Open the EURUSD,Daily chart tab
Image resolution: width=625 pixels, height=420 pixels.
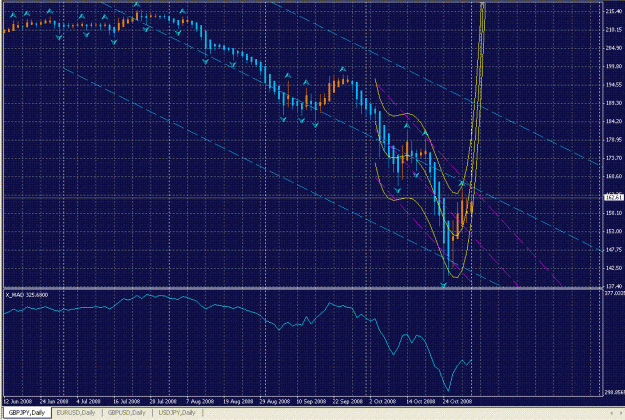coord(76,413)
